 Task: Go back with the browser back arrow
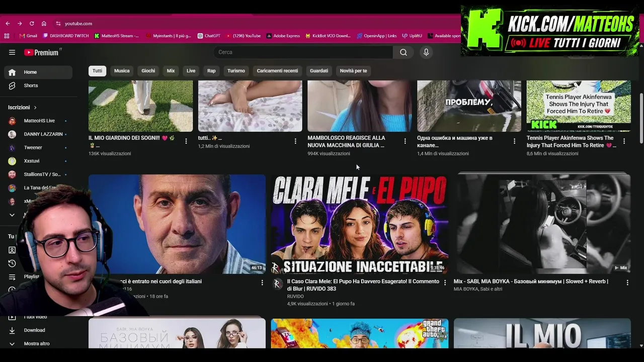8,24
